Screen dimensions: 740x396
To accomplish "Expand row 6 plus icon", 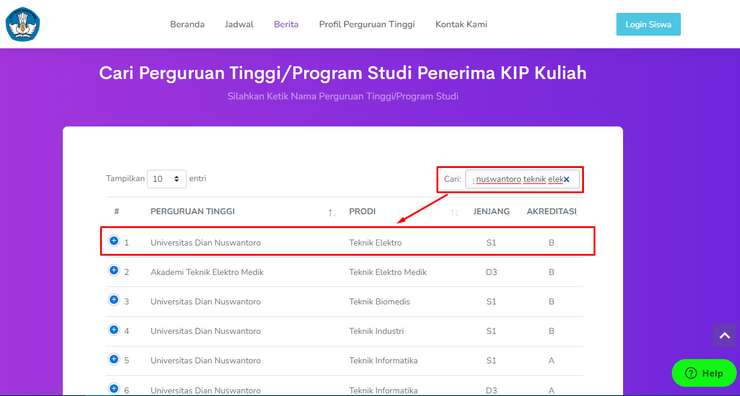I will click(114, 388).
